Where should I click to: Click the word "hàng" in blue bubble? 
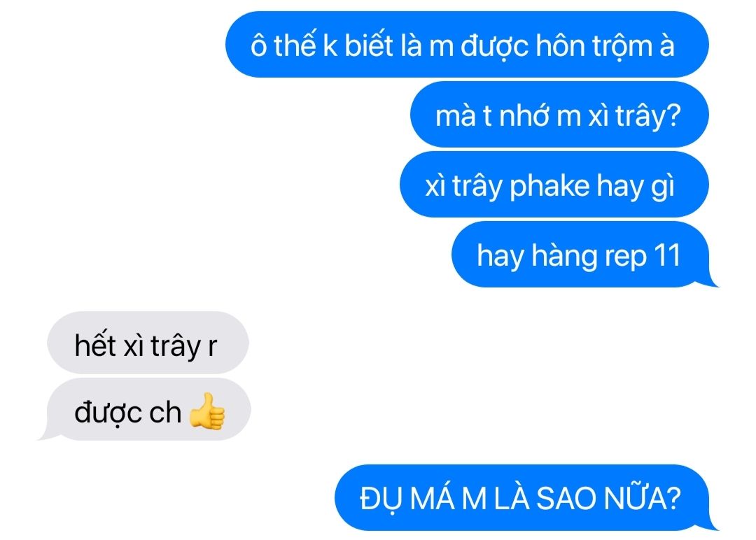pos(564,256)
